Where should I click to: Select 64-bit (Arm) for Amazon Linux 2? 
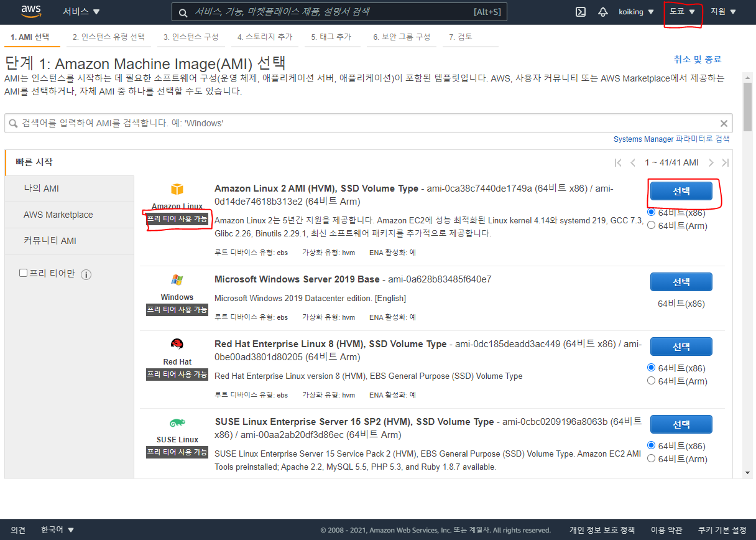pos(652,225)
